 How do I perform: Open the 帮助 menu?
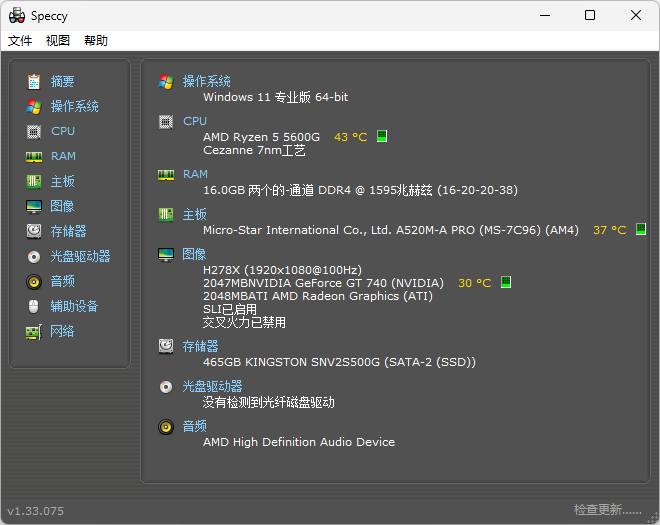pyautogui.click(x=96, y=40)
